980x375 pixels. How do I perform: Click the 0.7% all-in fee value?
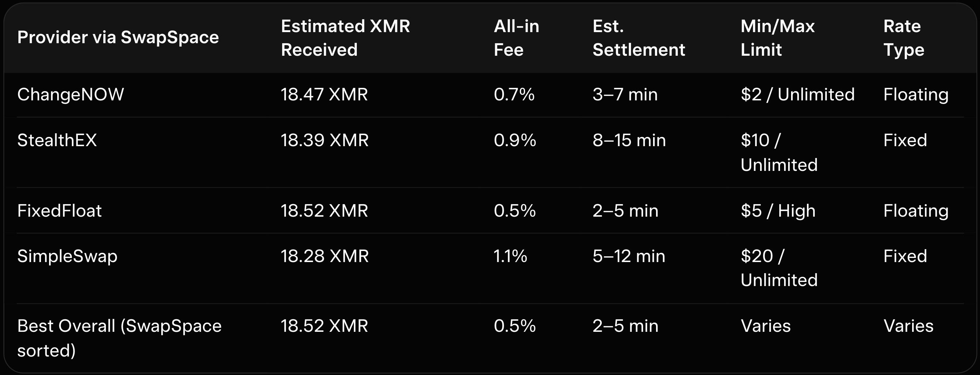pos(514,94)
